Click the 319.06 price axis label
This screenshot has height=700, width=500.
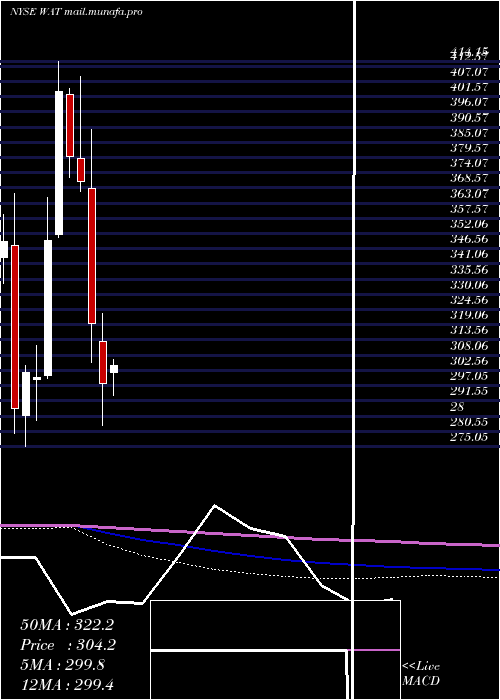469,315
